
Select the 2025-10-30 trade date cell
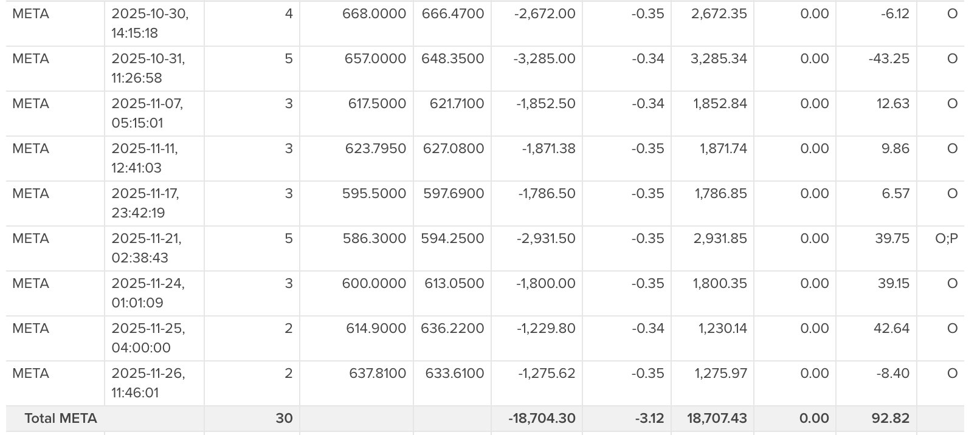(x=150, y=23)
